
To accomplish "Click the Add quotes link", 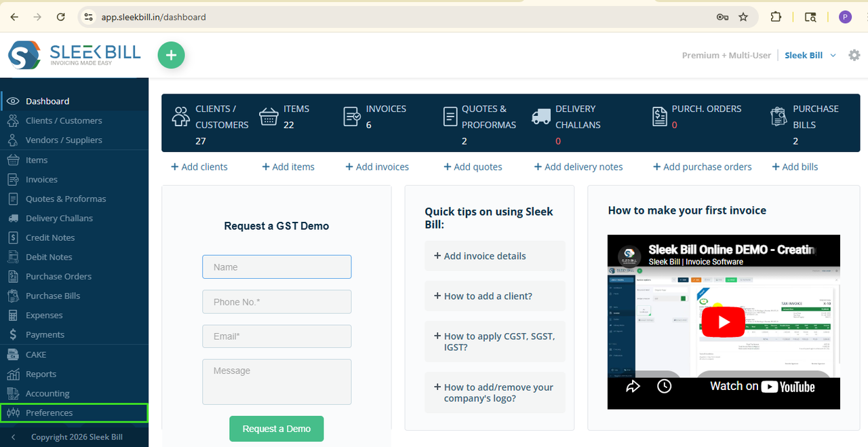I will coord(473,167).
